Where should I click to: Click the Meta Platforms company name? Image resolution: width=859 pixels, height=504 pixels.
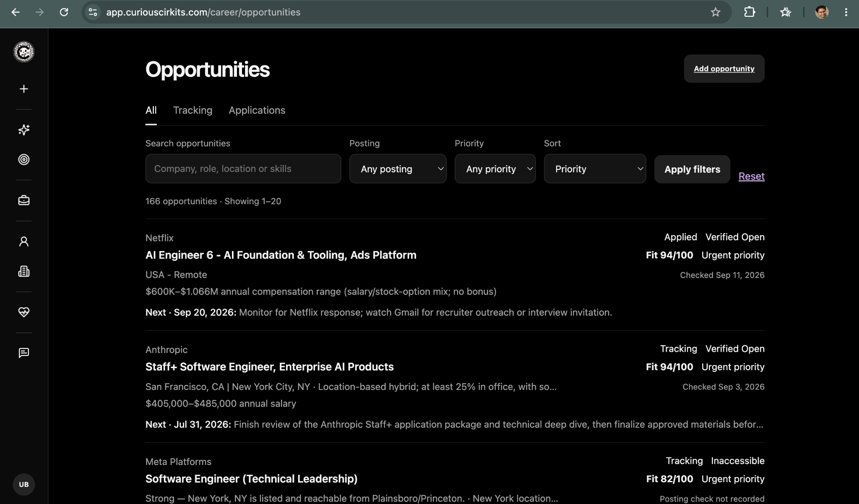[178, 462]
